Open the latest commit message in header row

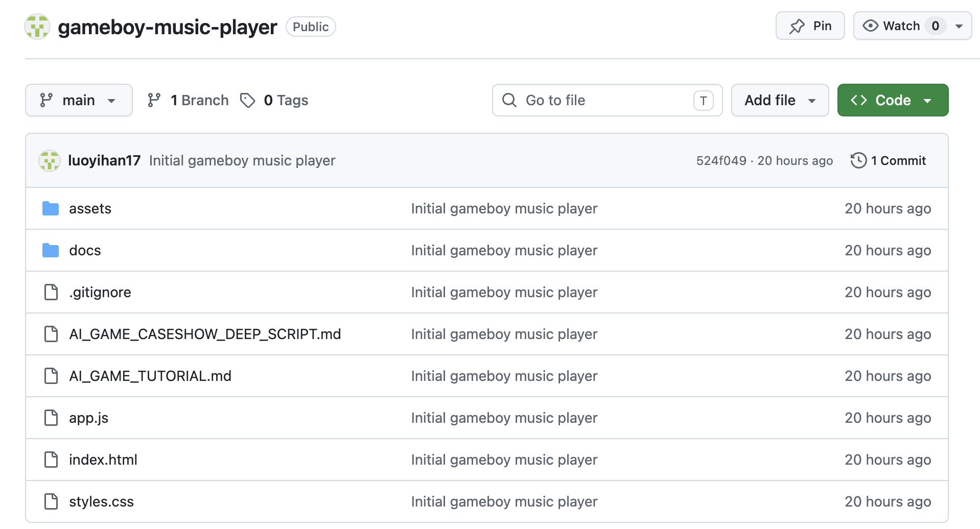242,160
